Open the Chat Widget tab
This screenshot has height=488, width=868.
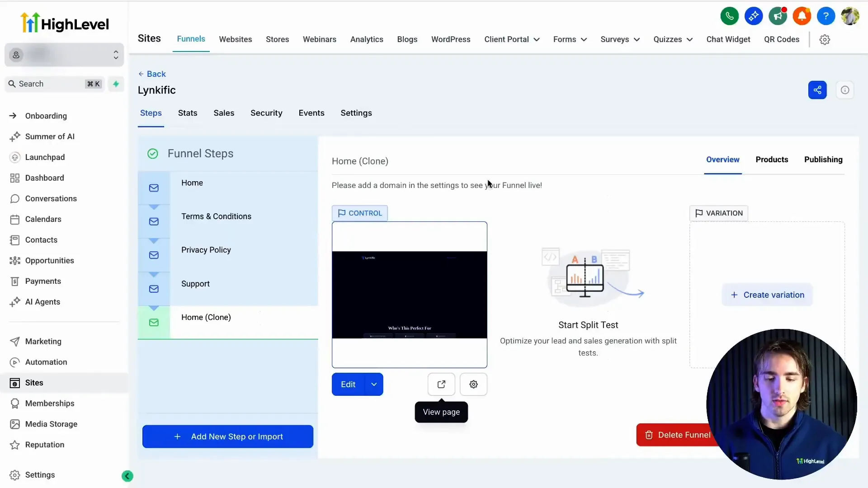pos(728,40)
